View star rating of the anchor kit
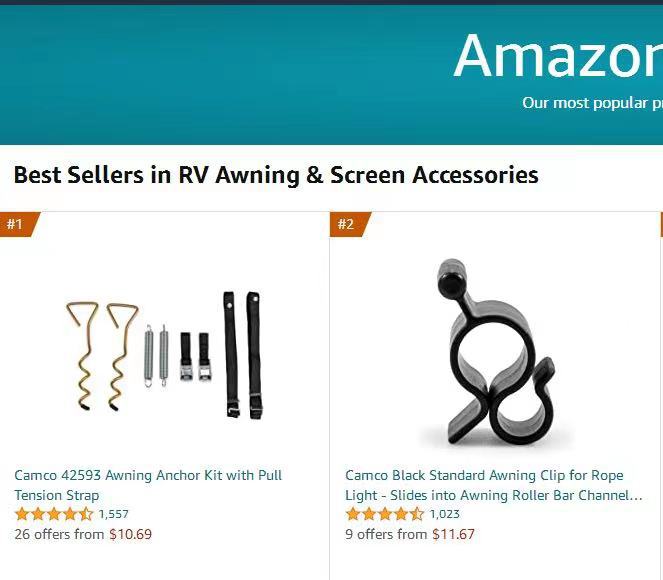The image size is (663, 580). click(x=54, y=514)
